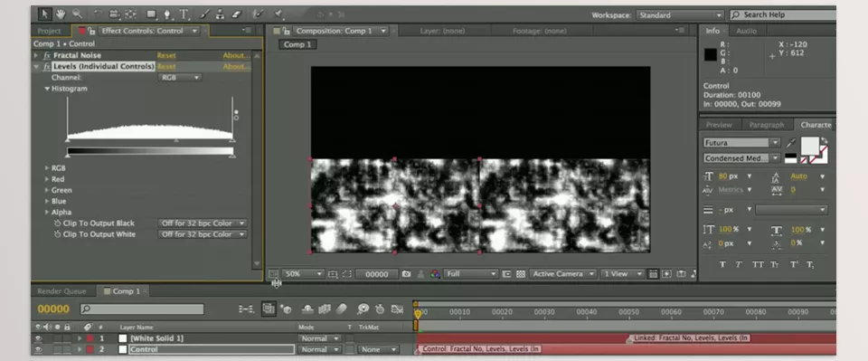Select the Rotation tool

(x=98, y=14)
